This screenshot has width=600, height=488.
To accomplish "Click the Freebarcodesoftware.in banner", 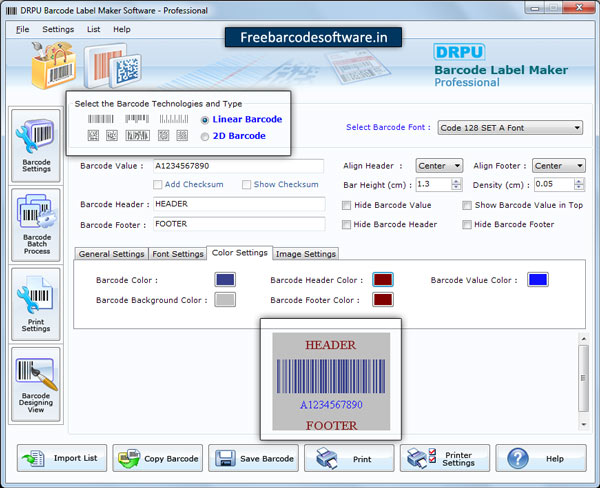I will click(x=313, y=37).
